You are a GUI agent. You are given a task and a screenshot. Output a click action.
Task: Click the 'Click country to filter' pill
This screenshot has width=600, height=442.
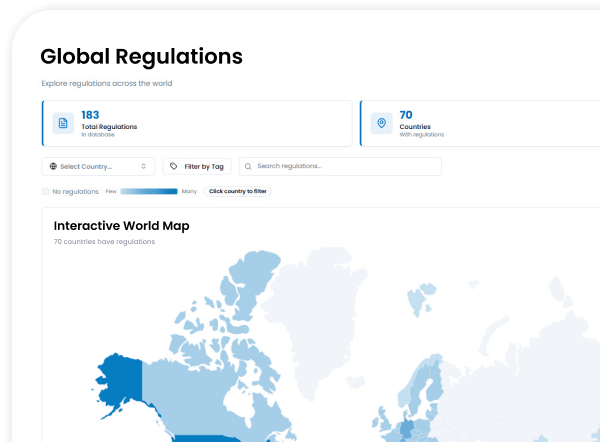(x=238, y=191)
